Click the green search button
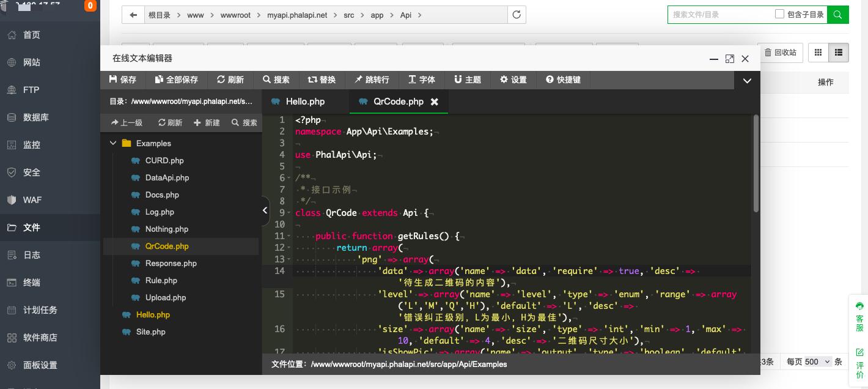Screen dimensions: 868x389 [837, 15]
